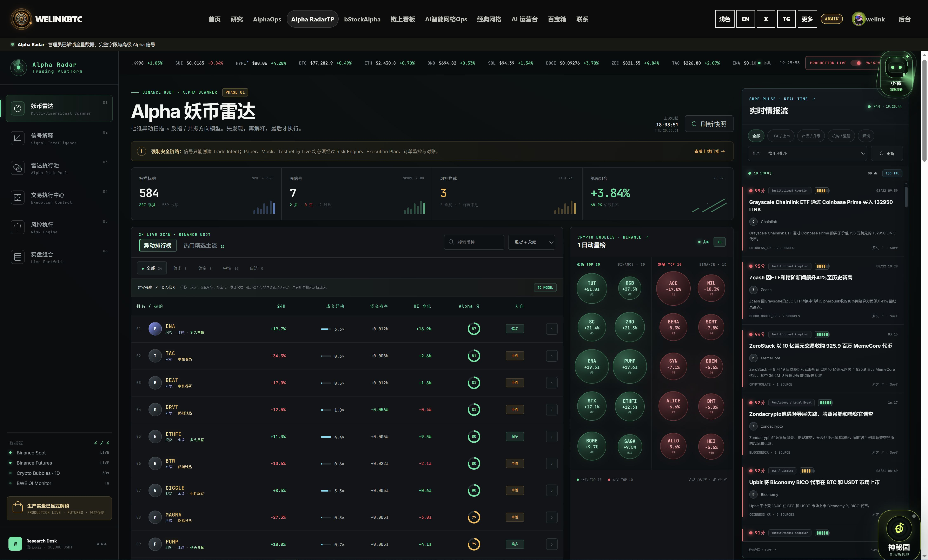Expand the MAGMA row details arrow

(x=552, y=518)
